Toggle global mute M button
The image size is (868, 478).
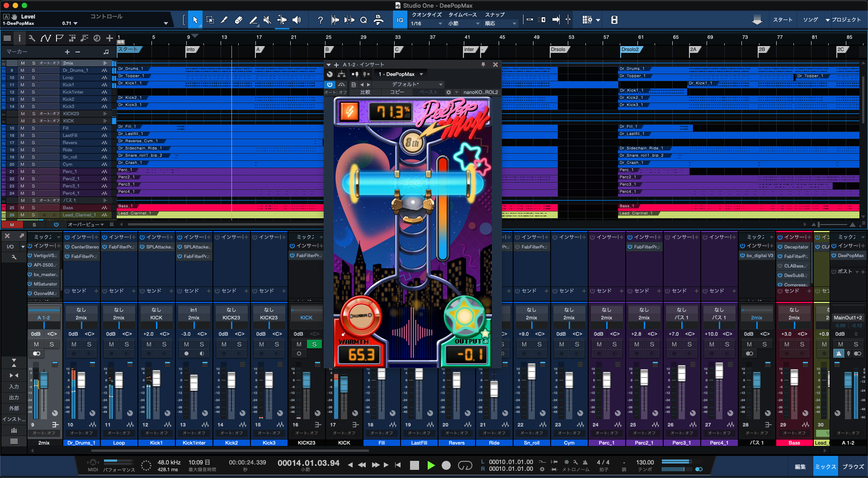[12, 225]
